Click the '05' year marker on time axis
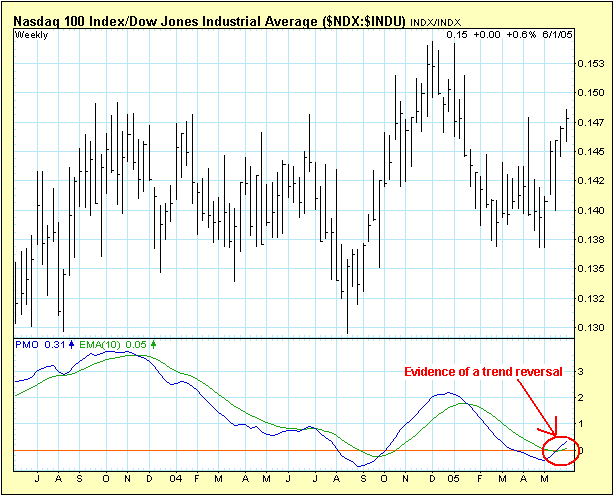Image resolution: width=614 pixels, height=496 pixels. coord(453,478)
